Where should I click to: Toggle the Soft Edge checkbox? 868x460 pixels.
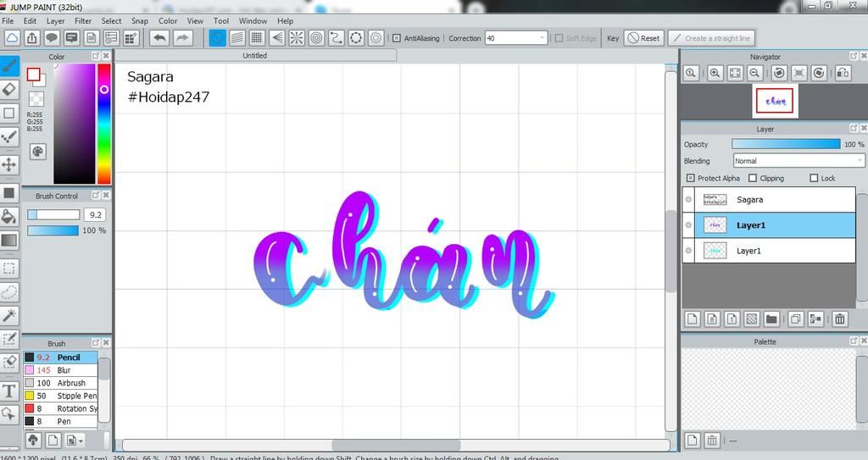559,38
